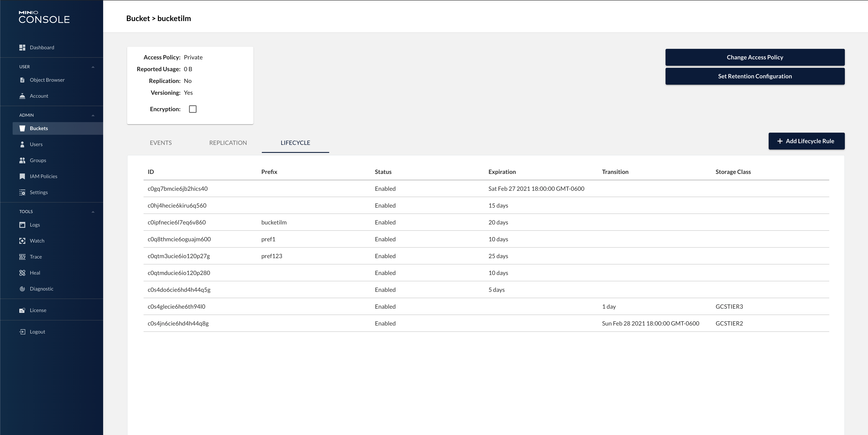Viewport: 868px width, 435px height.
Task: Click the IAM Policies bookmark icon
Action: click(22, 176)
